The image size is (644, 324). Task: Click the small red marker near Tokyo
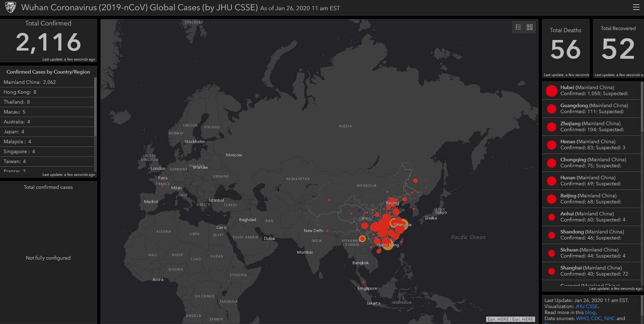tap(440, 213)
